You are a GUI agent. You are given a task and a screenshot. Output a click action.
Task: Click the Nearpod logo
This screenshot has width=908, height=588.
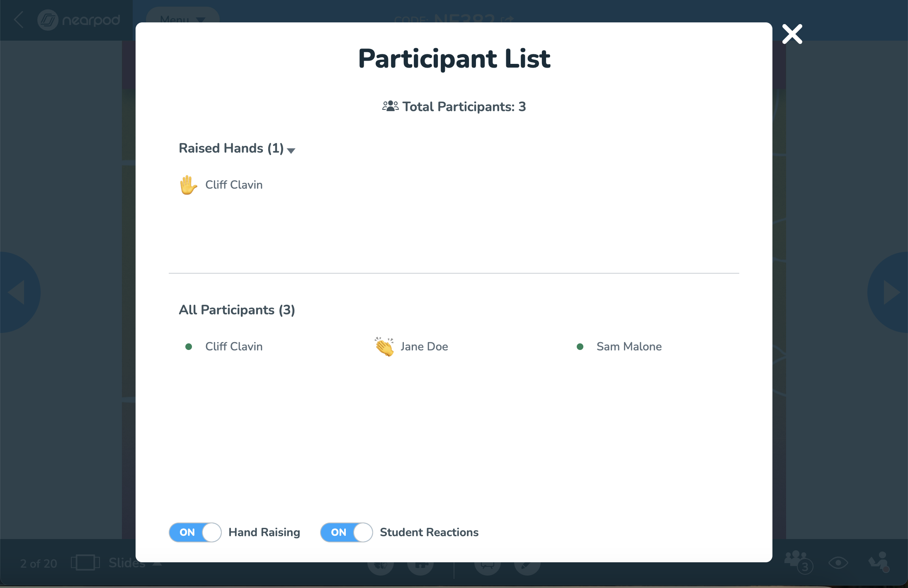79,20
